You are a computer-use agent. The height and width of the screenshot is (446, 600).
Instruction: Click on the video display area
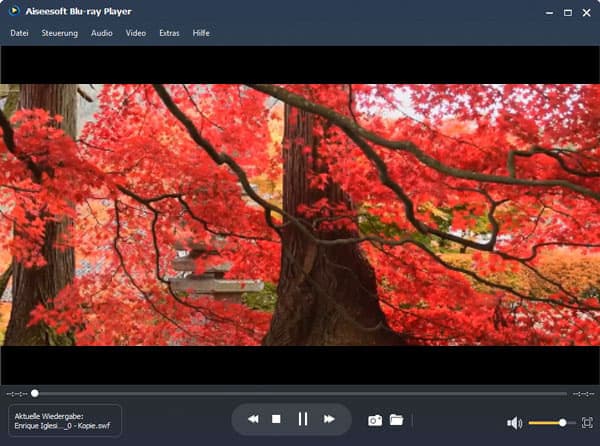300,215
